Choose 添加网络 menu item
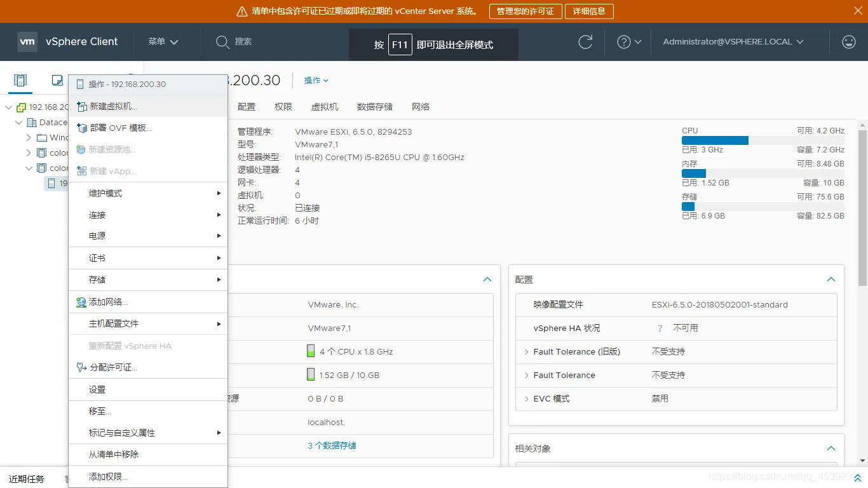 [x=148, y=302]
